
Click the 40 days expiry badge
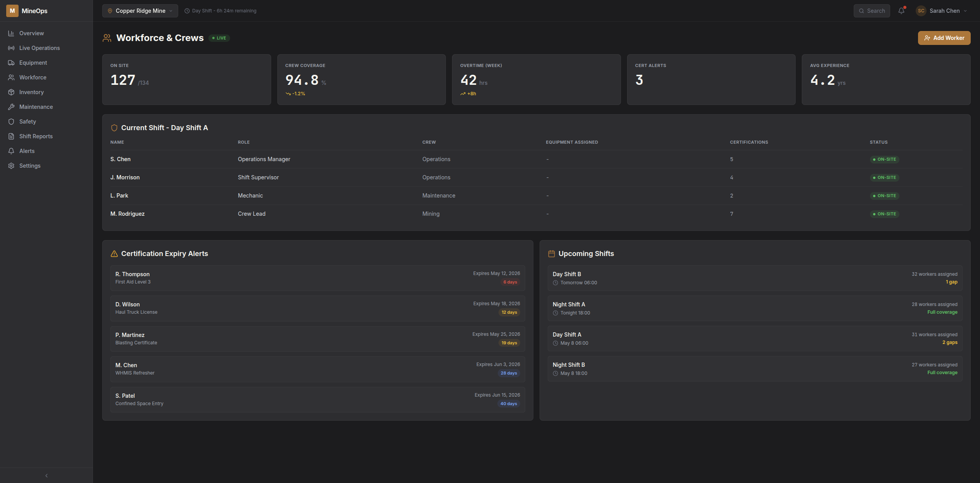[509, 404]
